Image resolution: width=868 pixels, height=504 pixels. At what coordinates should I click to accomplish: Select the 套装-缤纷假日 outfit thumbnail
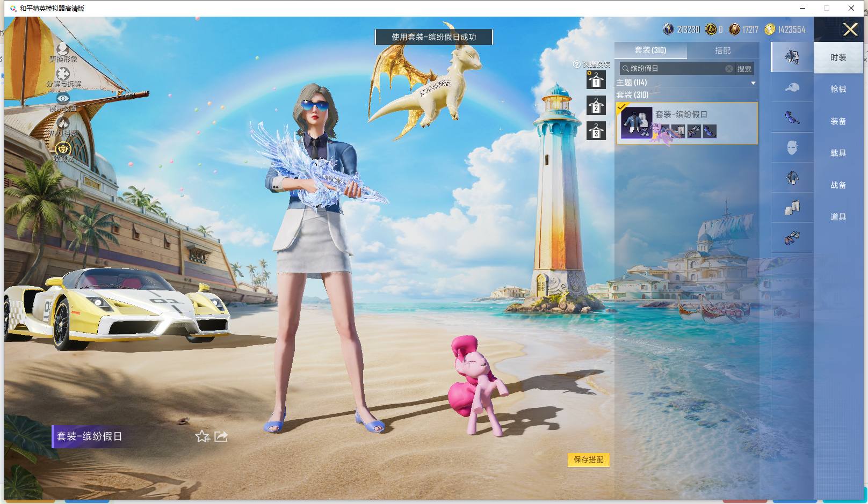click(637, 122)
